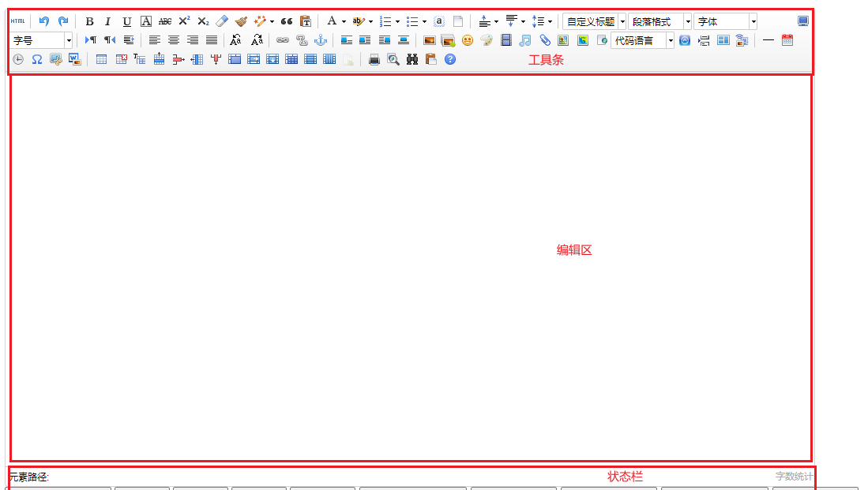Open highlight background color dropdown
The width and height of the screenshot is (868, 490).
pyautogui.click(x=370, y=21)
